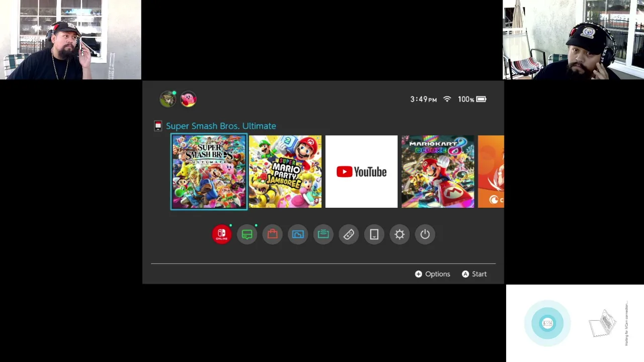The image size is (644, 362).
Task: Open the Virtual Game Cards icon
Action: click(374, 234)
